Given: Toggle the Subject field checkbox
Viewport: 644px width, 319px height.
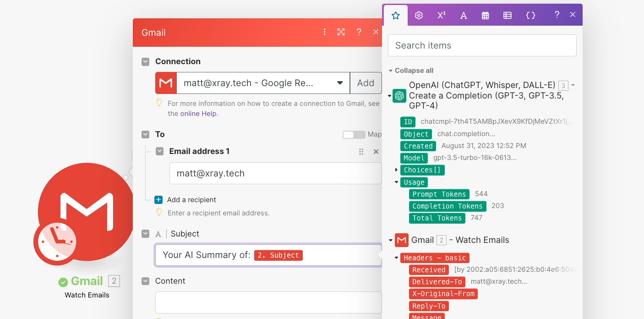Looking at the screenshot, I should pyautogui.click(x=145, y=234).
